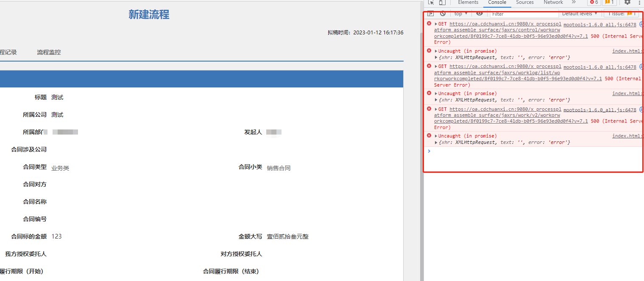Open the Network panel
Image resolution: width=644 pixels, height=281 pixels.
[552, 3]
